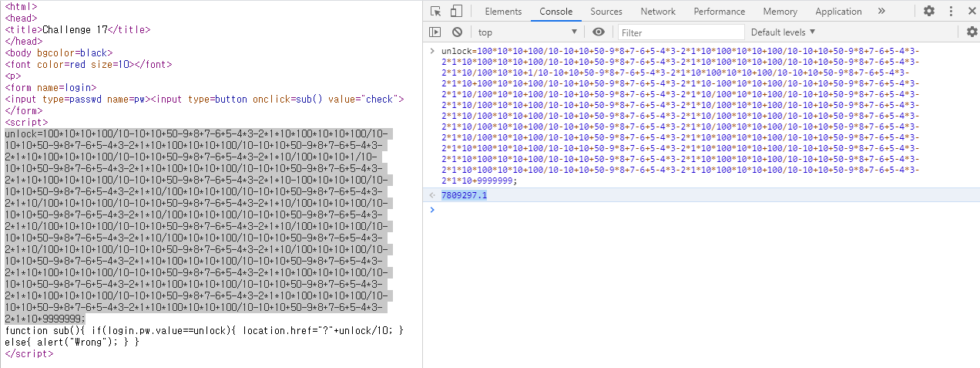Click the empty console prompt line
This screenshot has width=980, height=368.
701,210
